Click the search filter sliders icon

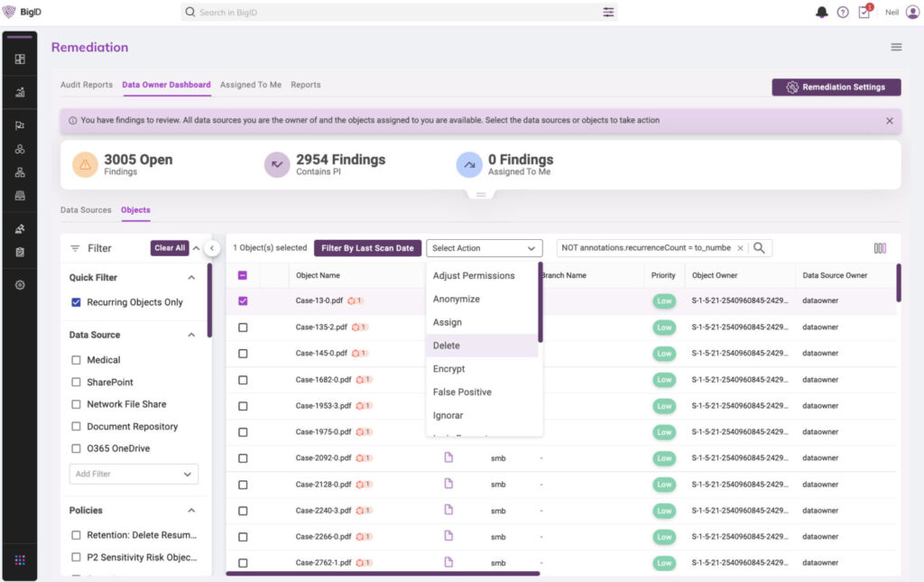pos(608,12)
